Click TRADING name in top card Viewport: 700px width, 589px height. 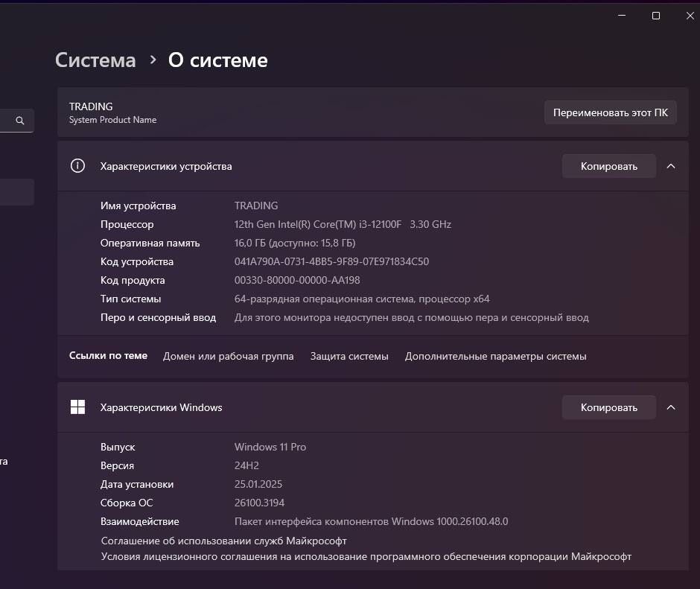(x=91, y=106)
